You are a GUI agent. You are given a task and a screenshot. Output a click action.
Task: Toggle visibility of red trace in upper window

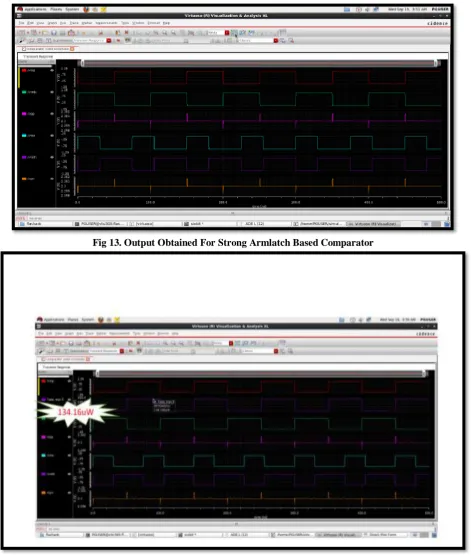pos(52,70)
